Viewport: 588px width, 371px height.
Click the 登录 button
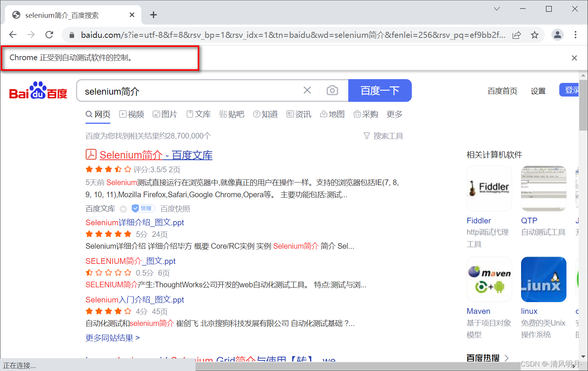coord(569,90)
